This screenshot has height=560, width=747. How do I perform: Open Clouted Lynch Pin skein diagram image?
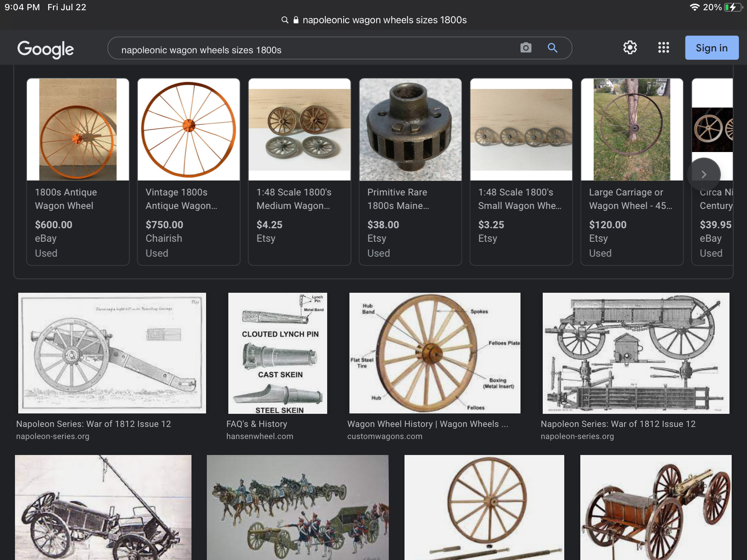click(x=278, y=353)
